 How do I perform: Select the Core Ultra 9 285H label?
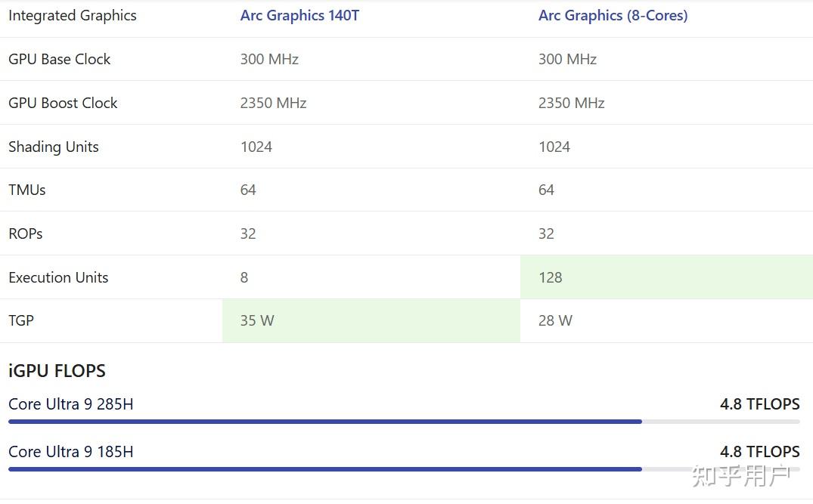click(71, 404)
